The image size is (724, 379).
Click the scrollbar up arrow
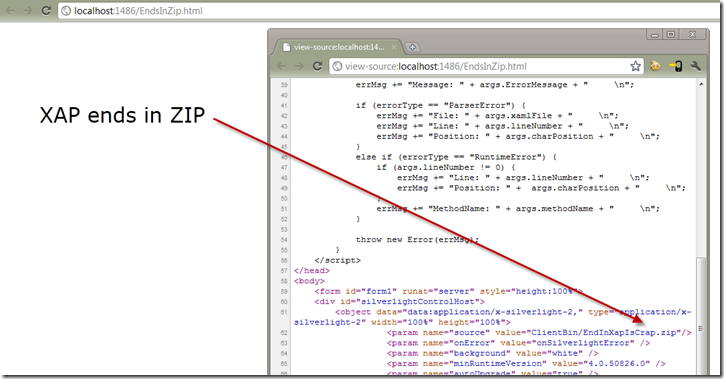(701, 84)
